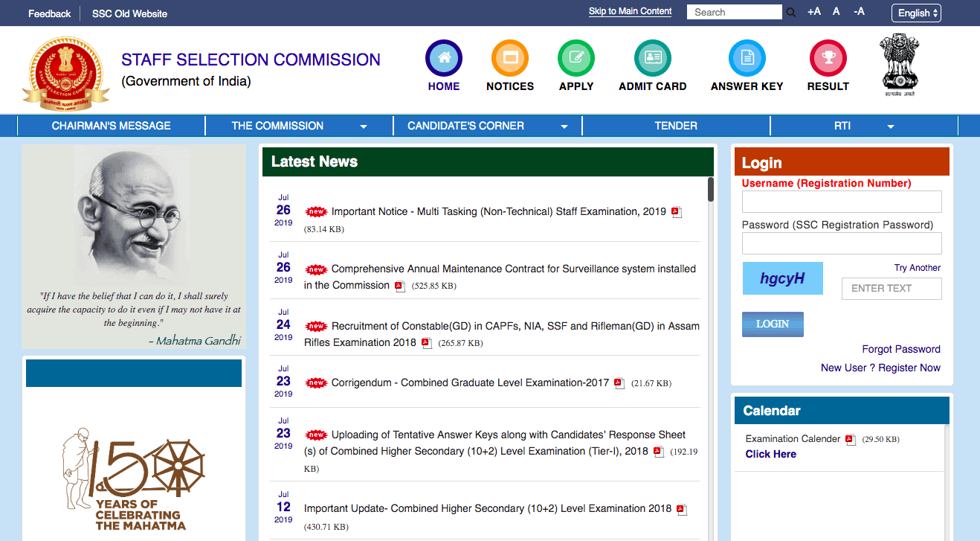The height and width of the screenshot is (541, 980).
Task: Click the Apply icon
Action: [x=576, y=58]
